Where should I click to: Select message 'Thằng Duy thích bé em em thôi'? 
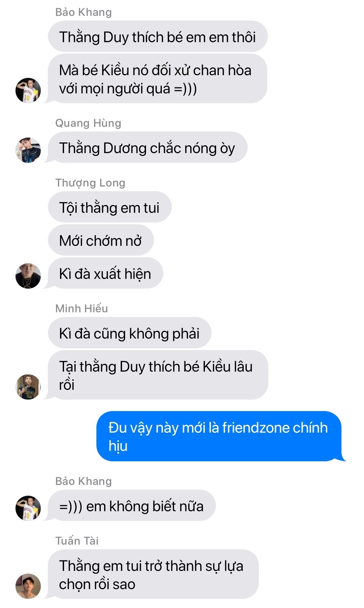pos(158,36)
